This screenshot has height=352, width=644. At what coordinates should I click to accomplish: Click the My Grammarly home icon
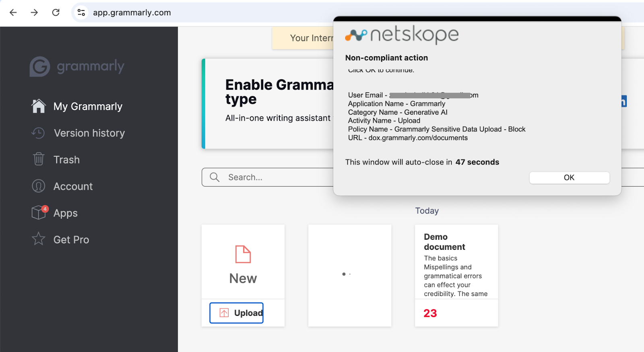[39, 106]
